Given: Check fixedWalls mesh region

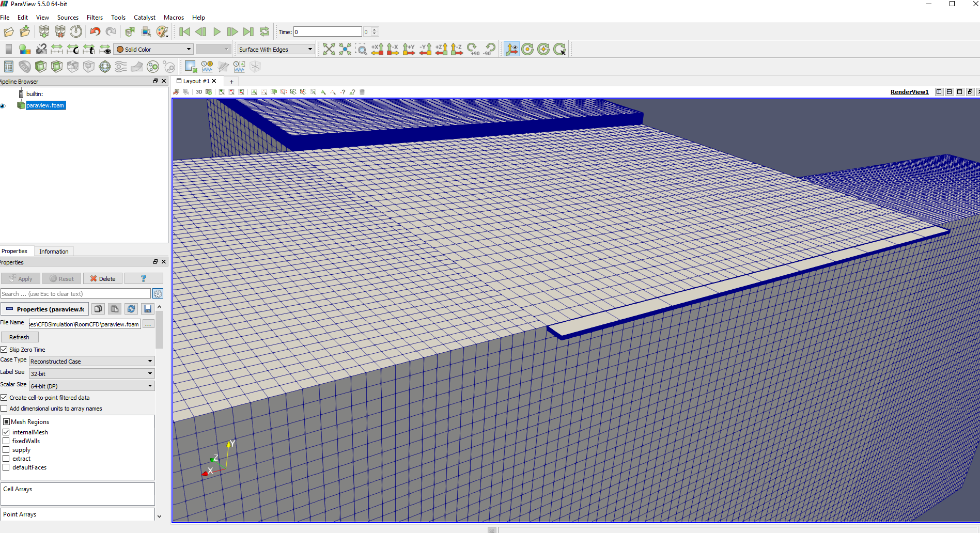Looking at the screenshot, I should [6, 441].
